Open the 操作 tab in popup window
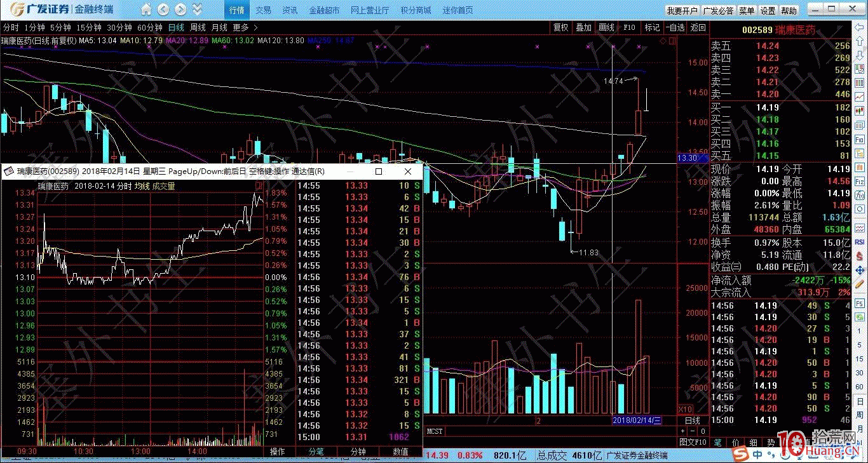This screenshot has height=463, width=868. coord(278,452)
